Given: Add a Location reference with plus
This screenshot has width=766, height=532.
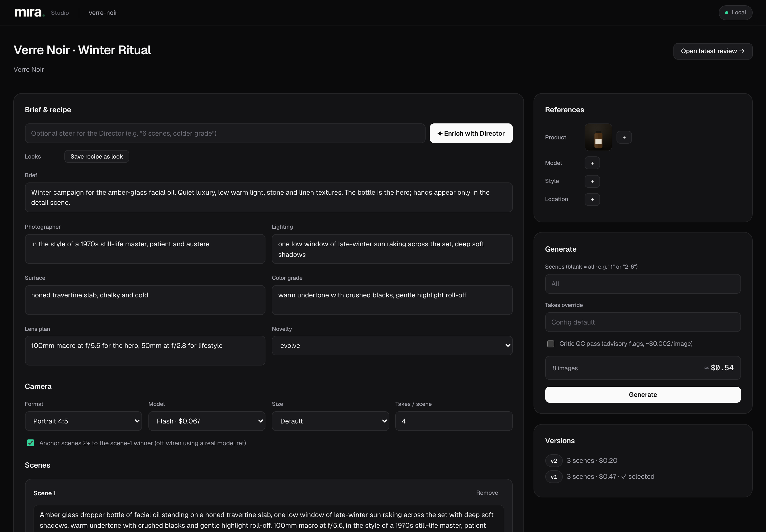Looking at the screenshot, I should point(592,199).
